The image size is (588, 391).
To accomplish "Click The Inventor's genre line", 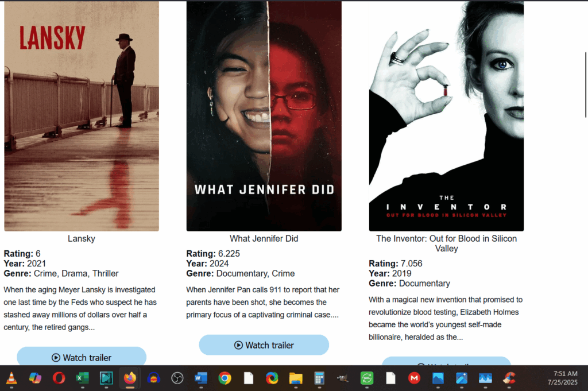I will pyautogui.click(x=409, y=284).
